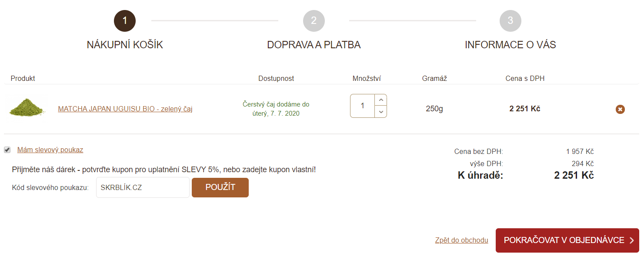Go back via 'Zpět do obchodu' link
This screenshot has height=260, width=644.
click(x=461, y=240)
